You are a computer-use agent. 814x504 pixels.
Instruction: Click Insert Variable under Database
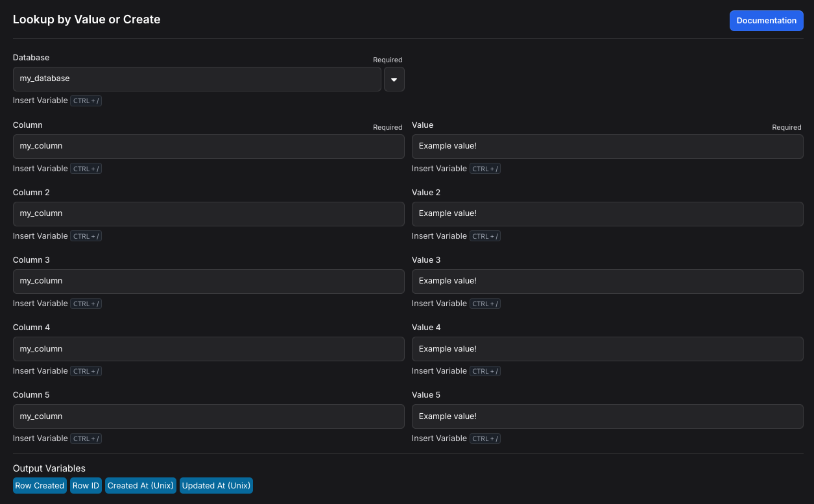(40, 101)
